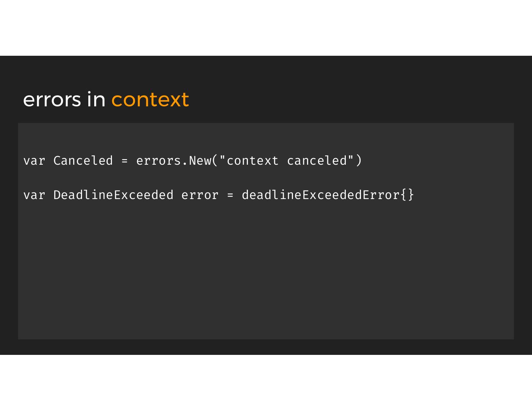Click the word "in" in the slide title
532x411 pixels.
click(96, 99)
